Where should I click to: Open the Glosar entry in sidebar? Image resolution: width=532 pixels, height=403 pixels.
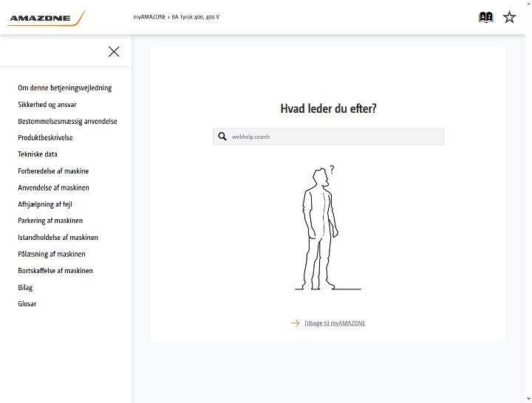pos(27,303)
